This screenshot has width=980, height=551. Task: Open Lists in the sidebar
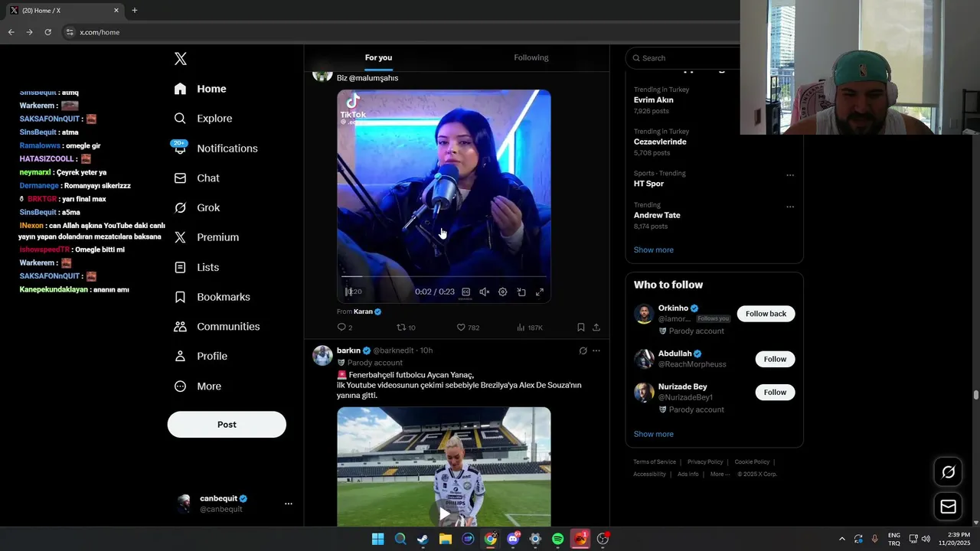click(197, 267)
